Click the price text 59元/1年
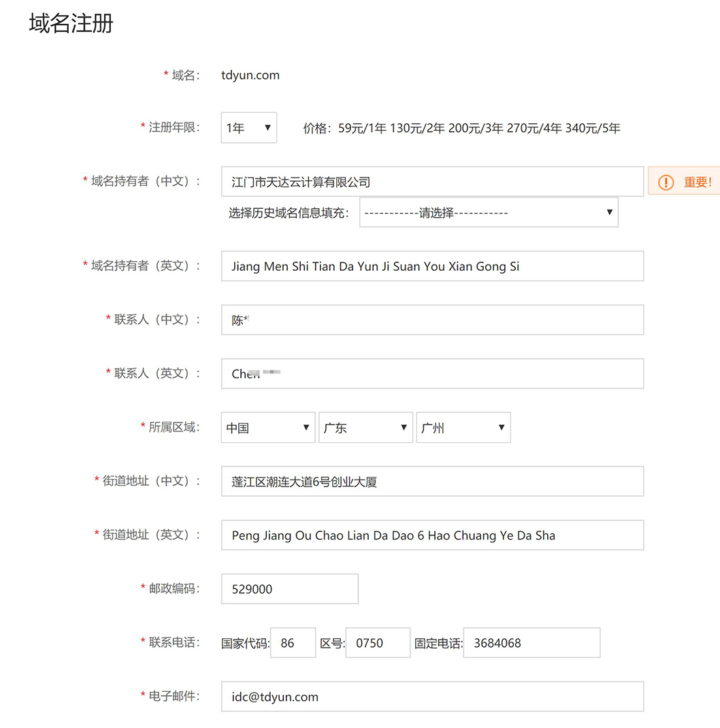Screen dimensions: 720x728 [x=362, y=128]
